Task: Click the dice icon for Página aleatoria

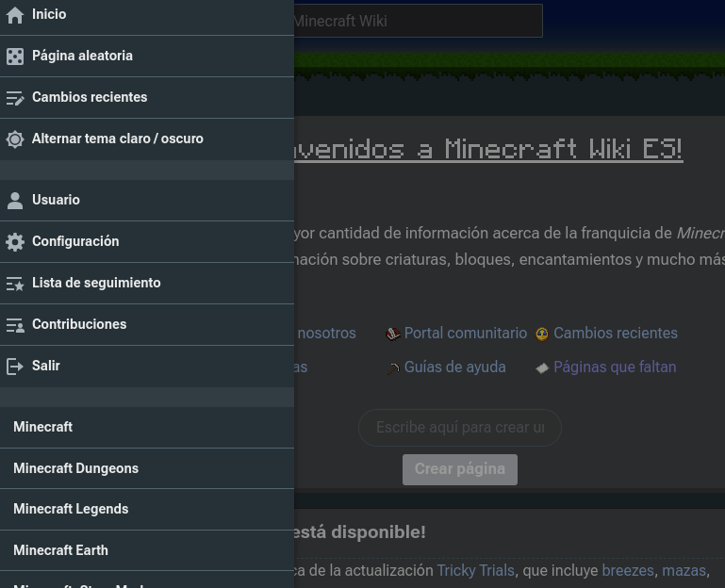Action: pos(15,57)
